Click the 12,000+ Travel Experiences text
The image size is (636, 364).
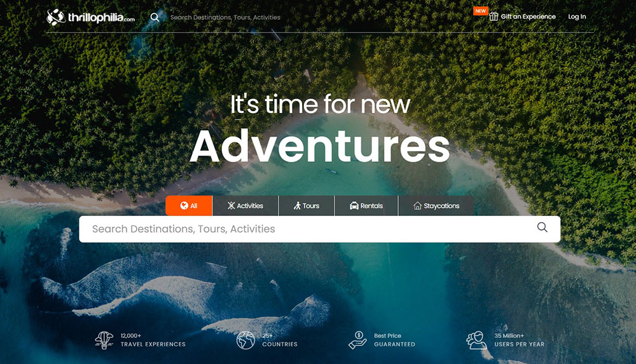tap(153, 340)
